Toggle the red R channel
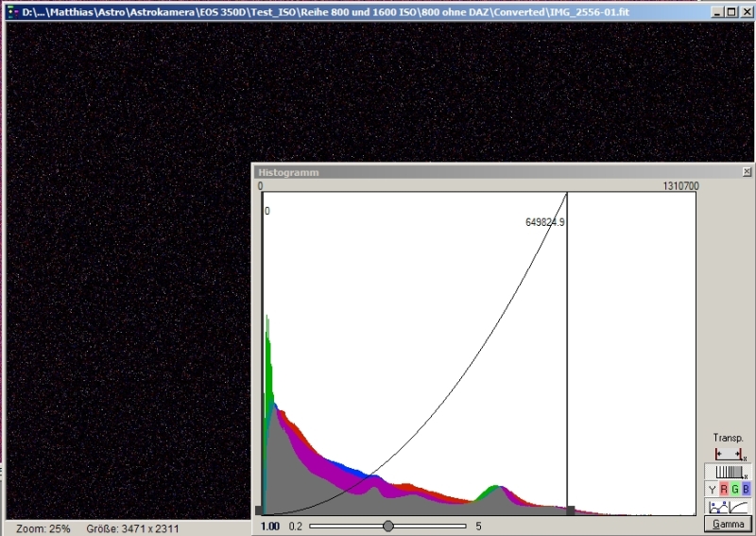The image size is (756, 536). (x=724, y=489)
